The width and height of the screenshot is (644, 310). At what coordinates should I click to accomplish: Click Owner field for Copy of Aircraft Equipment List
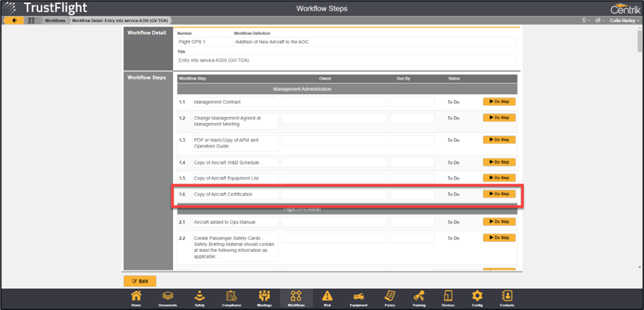coord(334,178)
